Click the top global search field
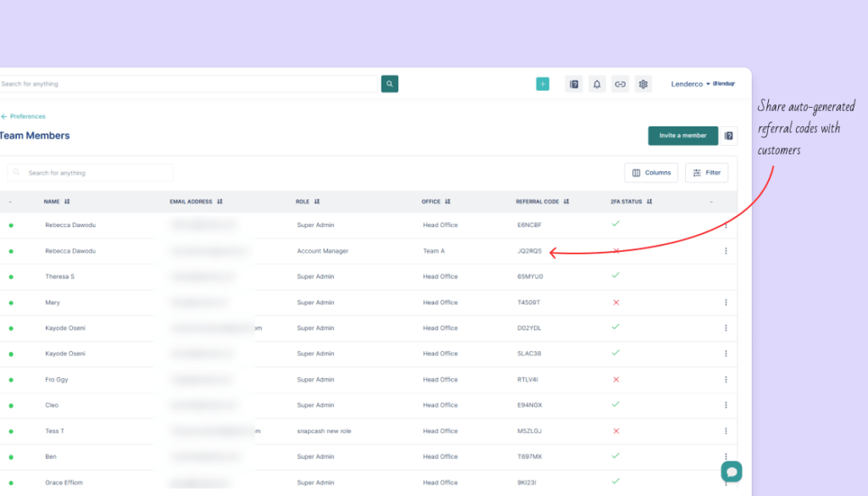The height and width of the screenshot is (496, 868). pos(186,84)
